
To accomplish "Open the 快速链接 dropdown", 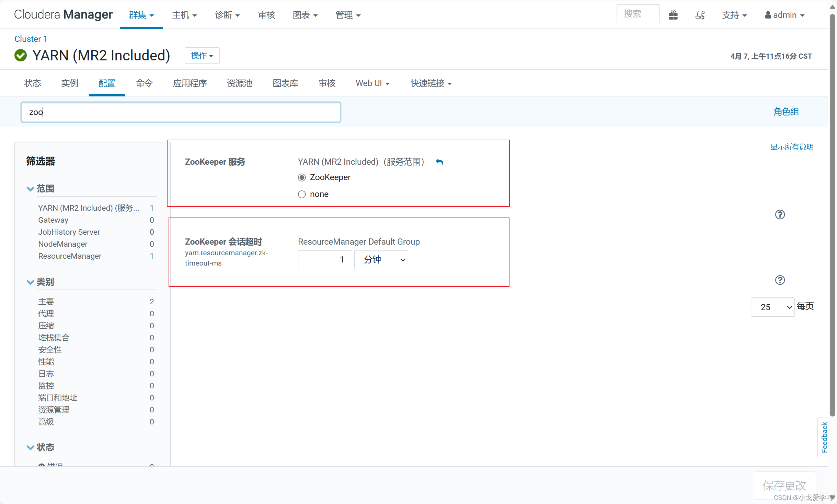I will coord(431,83).
